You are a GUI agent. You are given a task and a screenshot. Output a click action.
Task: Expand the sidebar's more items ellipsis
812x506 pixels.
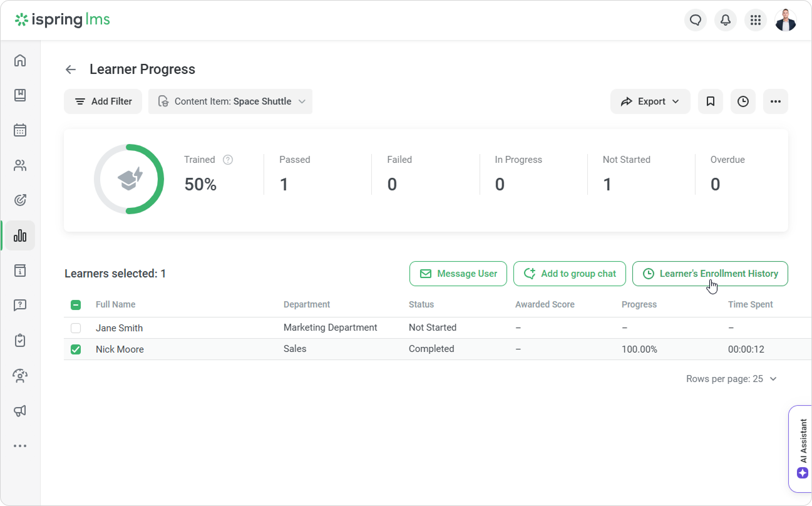(x=20, y=446)
